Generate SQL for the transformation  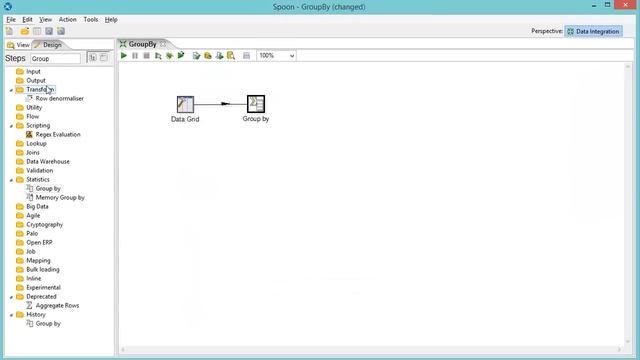click(219, 56)
